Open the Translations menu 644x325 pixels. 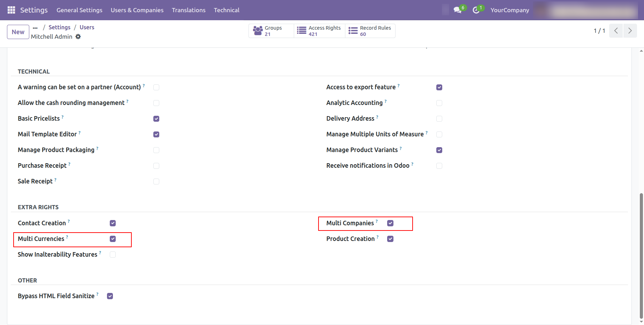[x=189, y=10]
